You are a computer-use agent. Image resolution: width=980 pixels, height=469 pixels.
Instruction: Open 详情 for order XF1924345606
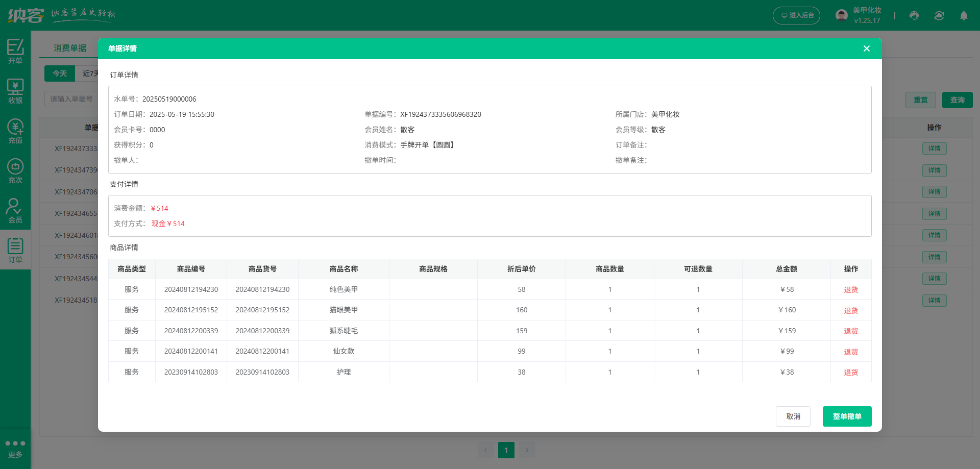(935, 257)
